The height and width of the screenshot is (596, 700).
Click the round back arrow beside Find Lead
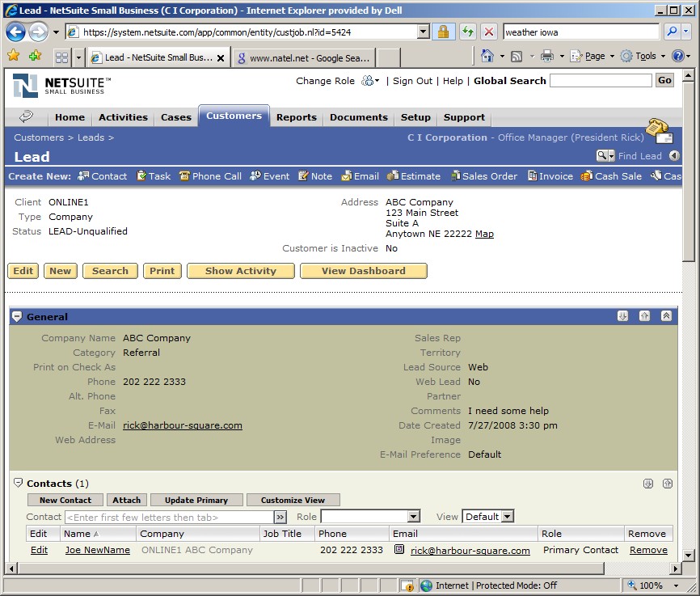point(674,155)
